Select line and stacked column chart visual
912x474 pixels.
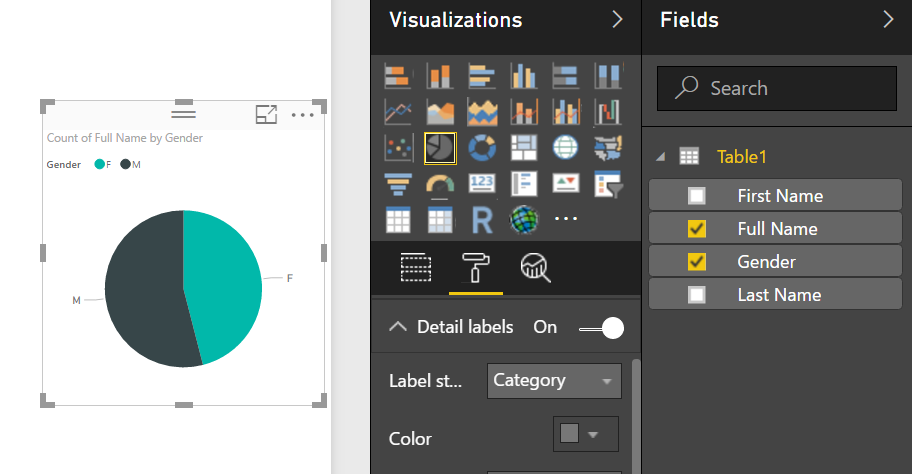pos(524,112)
